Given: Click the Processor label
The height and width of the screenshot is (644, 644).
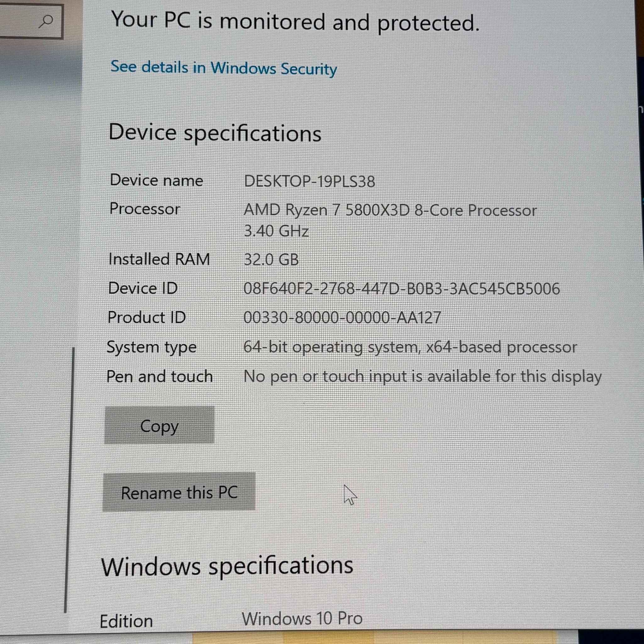Looking at the screenshot, I should 145,209.
